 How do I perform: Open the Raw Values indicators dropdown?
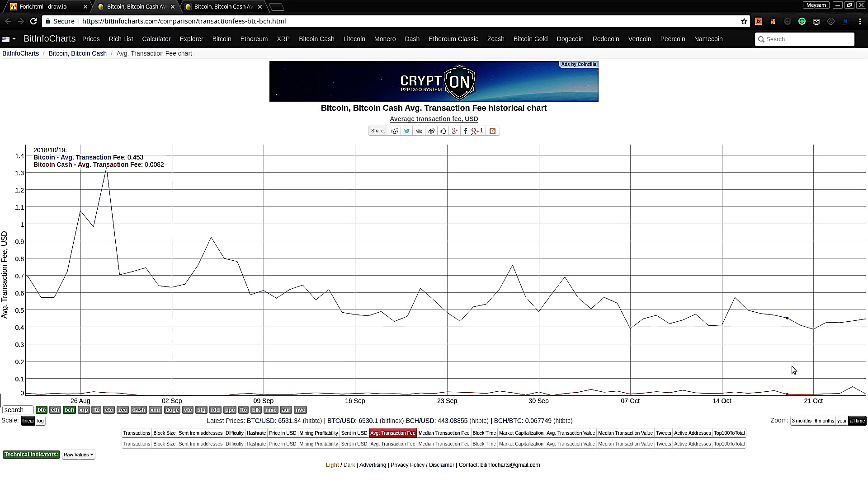click(79, 455)
